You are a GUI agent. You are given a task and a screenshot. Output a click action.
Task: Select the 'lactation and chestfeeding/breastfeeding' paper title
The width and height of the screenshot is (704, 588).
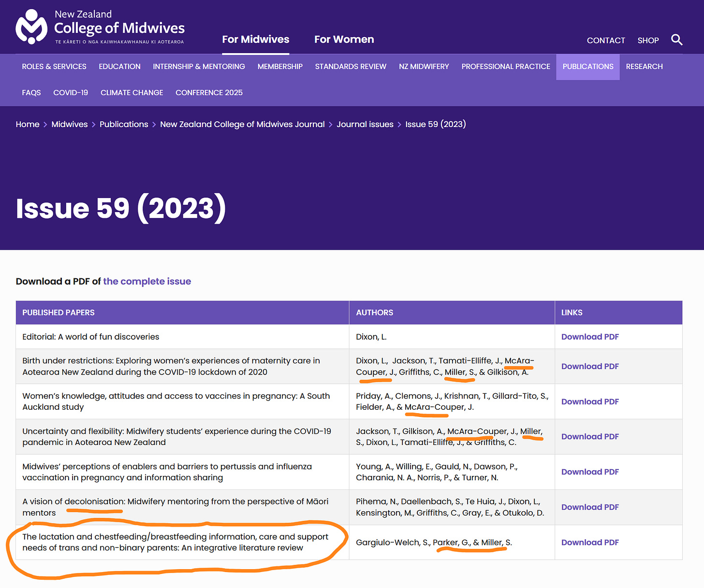175,542
